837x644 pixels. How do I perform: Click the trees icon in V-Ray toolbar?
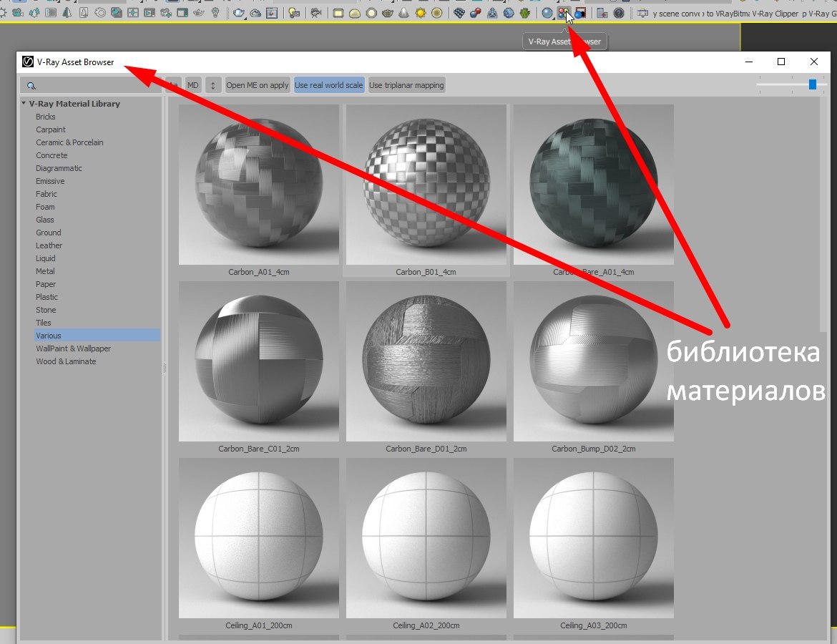pos(34,12)
